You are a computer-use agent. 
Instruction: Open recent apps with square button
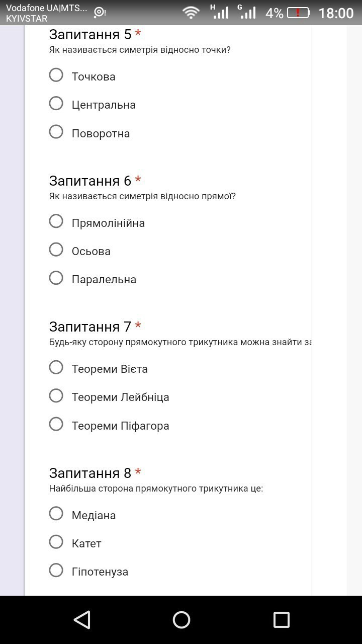click(x=281, y=620)
